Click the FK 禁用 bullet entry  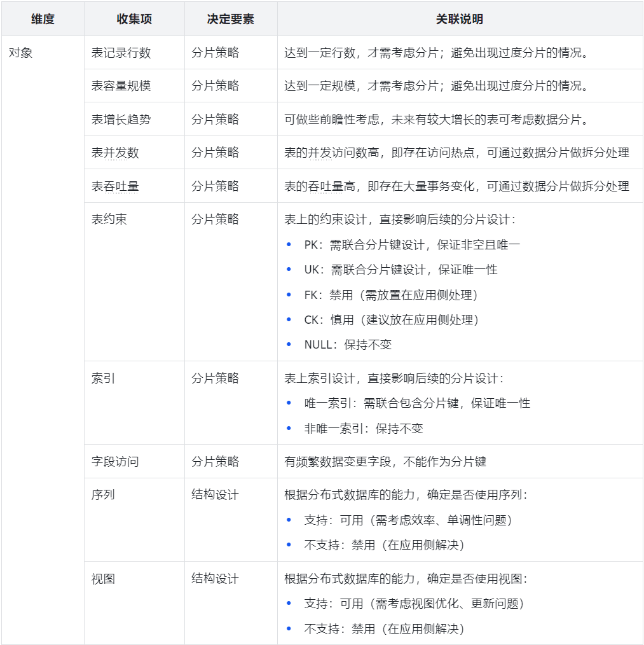383,295
